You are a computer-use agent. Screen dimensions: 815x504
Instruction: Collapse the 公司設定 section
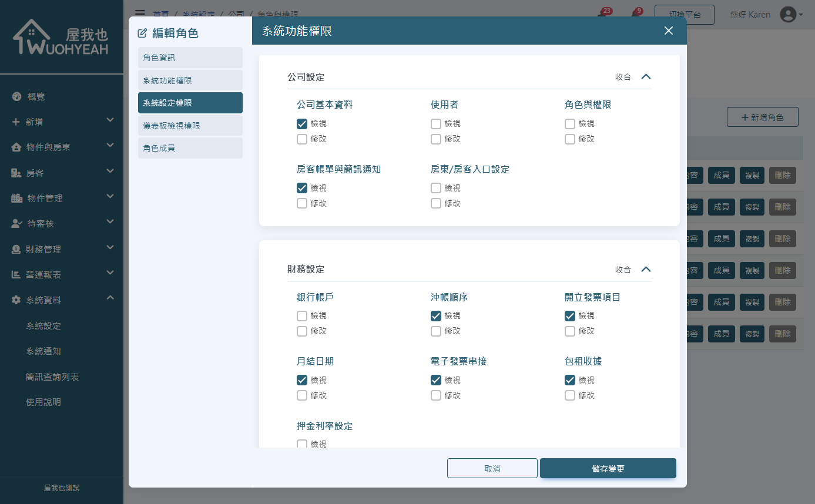click(x=646, y=76)
